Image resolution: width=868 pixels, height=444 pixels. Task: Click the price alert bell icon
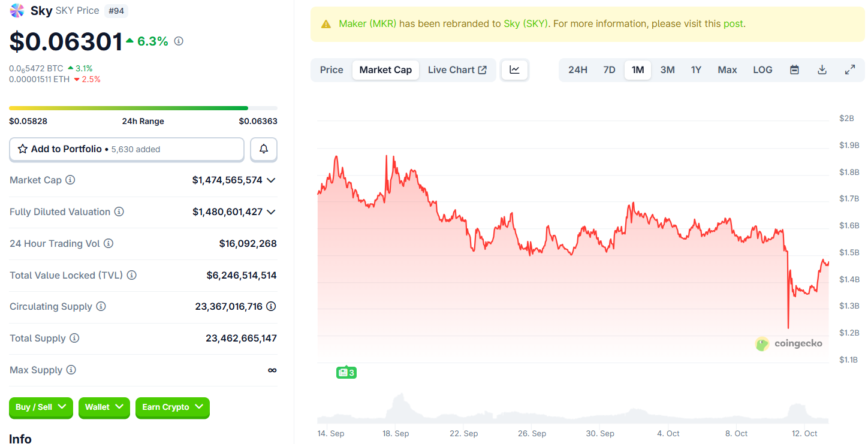pos(263,149)
